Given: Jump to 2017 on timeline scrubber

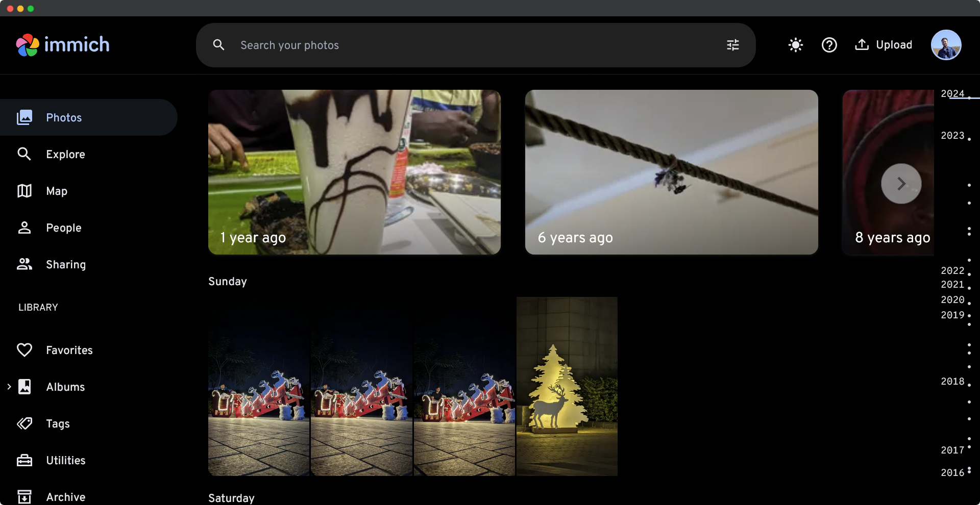Looking at the screenshot, I should [x=952, y=450].
